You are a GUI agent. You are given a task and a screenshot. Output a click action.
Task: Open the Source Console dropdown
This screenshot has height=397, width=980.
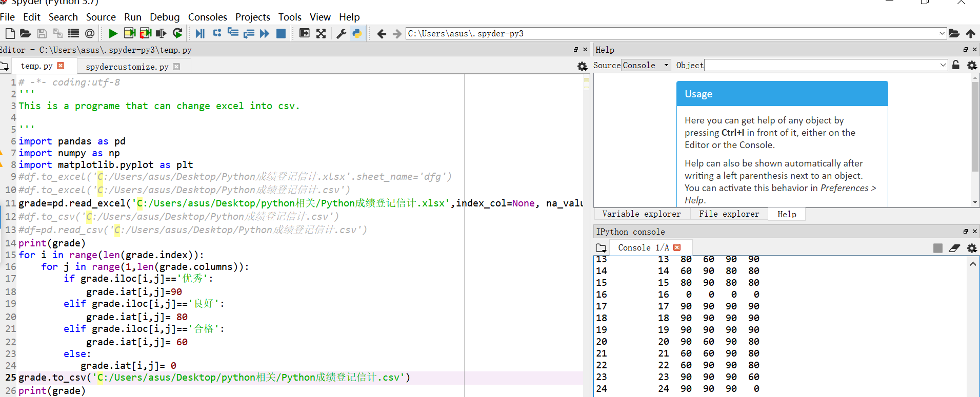tap(646, 65)
